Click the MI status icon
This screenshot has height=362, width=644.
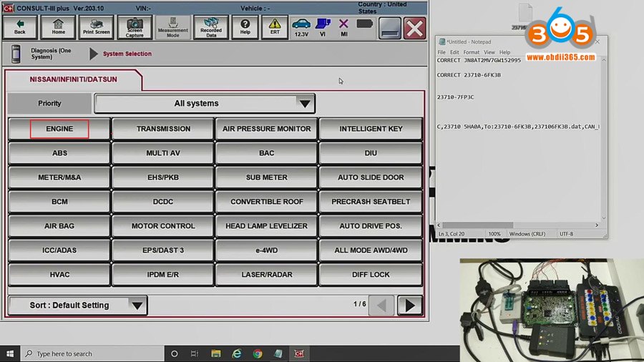(343, 27)
